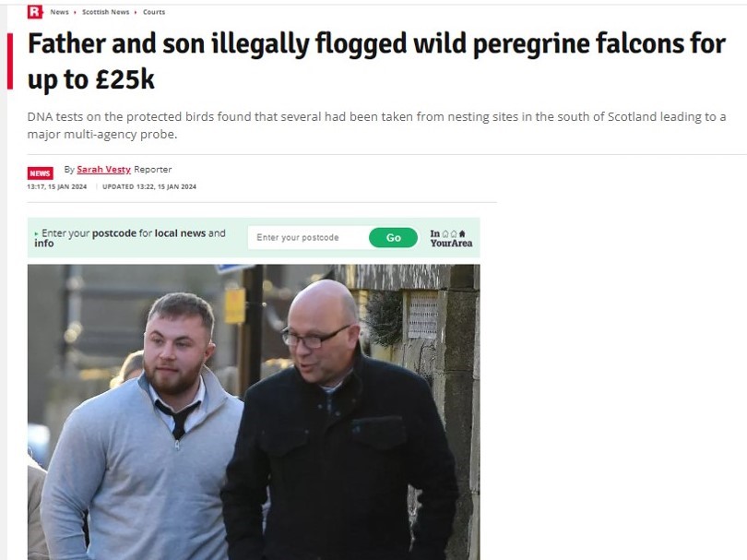This screenshot has width=747, height=560.
Task: Navigate to the Courts breadcrumb
Action: [154, 12]
